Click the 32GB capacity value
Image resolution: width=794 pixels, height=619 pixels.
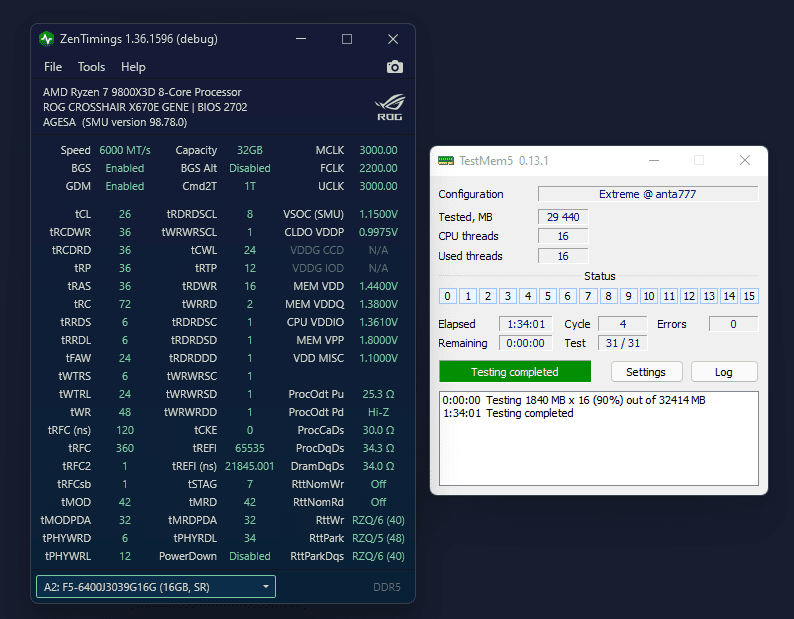[250, 150]
